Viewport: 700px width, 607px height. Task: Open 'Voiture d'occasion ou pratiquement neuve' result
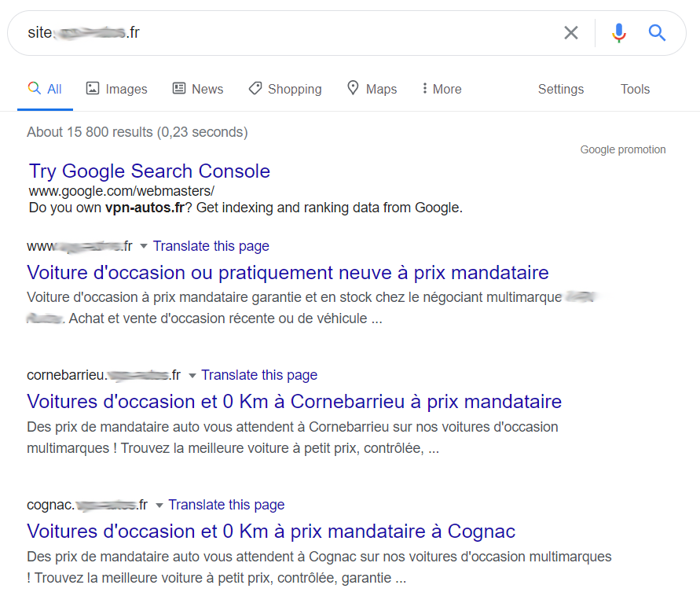point(288,273)
